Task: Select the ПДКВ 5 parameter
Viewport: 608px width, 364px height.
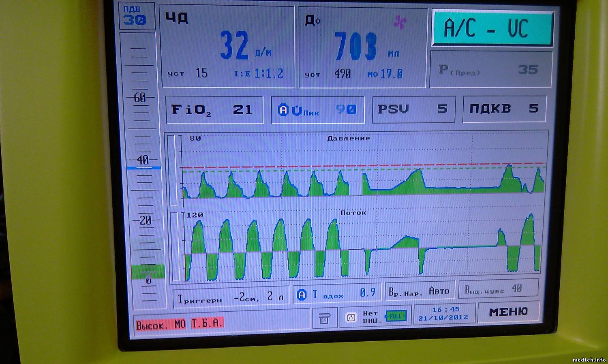Action: click(504, 109)
